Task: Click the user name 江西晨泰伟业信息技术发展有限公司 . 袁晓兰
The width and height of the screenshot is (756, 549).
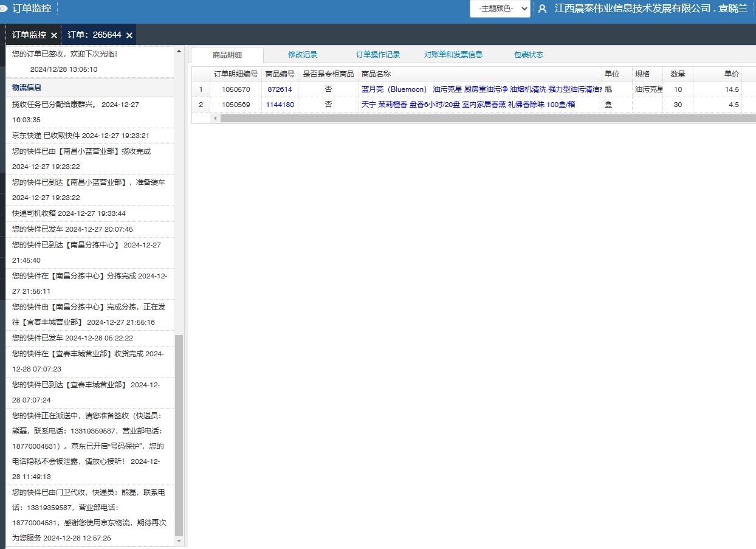Action: coord(651,9)
